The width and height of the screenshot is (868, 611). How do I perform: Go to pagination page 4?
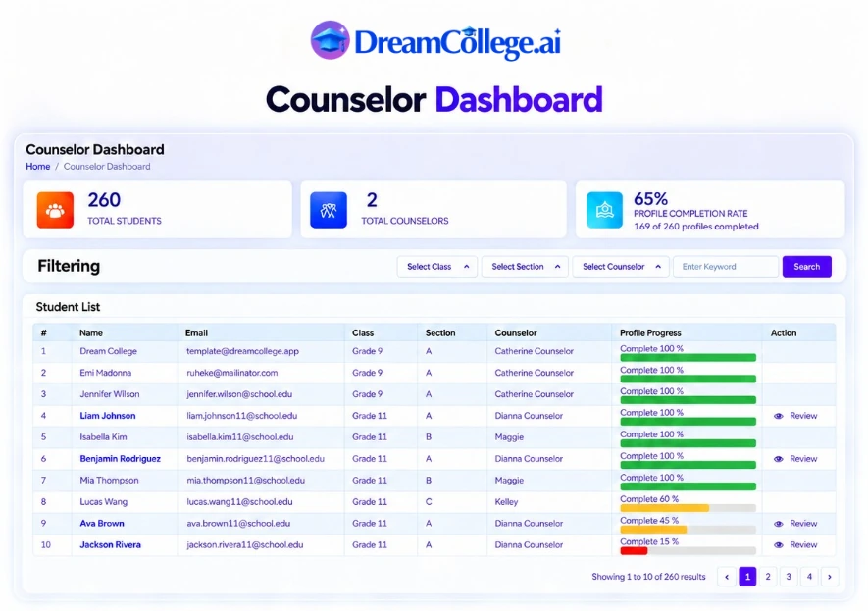(x=809, y=577)
